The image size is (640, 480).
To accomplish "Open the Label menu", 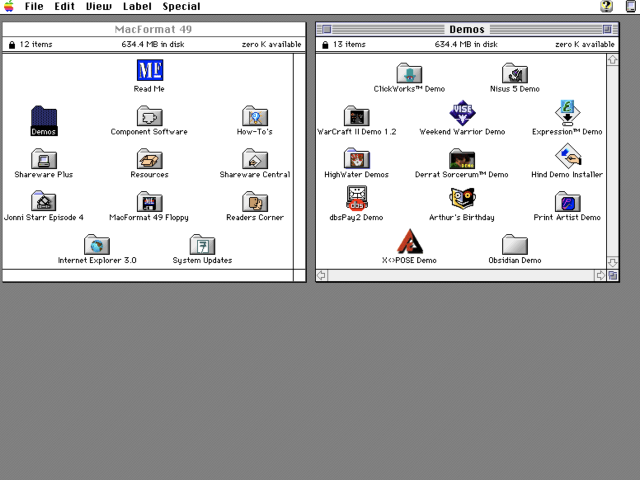I will (x=137, y=6).
